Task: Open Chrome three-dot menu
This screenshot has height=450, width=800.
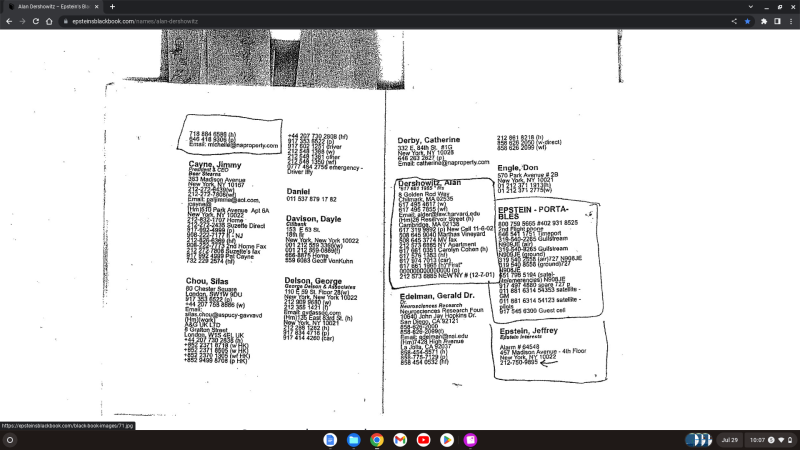Action: (791, 21)
